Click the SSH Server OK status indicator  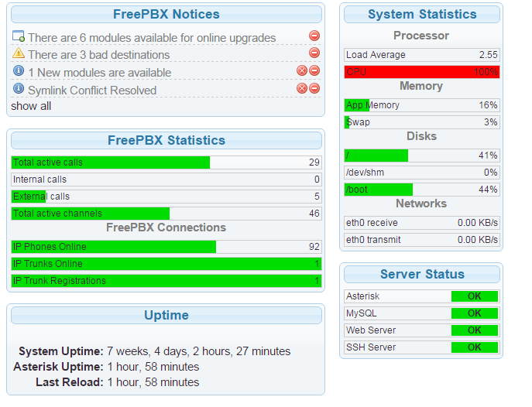(475, 347)
